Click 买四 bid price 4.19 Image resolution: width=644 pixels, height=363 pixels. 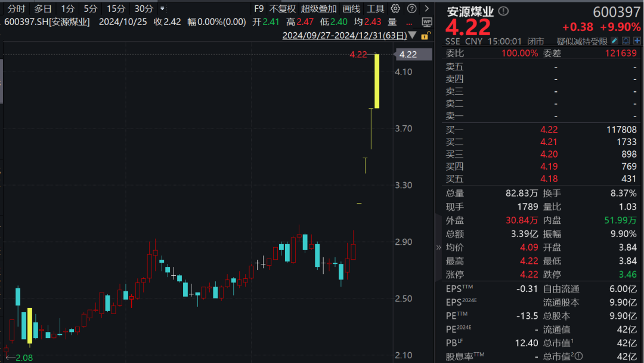tap(549, 167)
